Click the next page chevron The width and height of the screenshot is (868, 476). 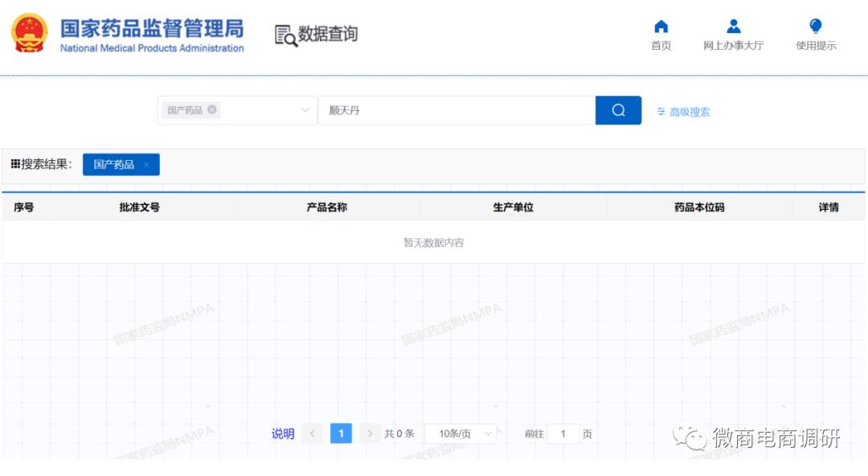[x=369, y=433]
